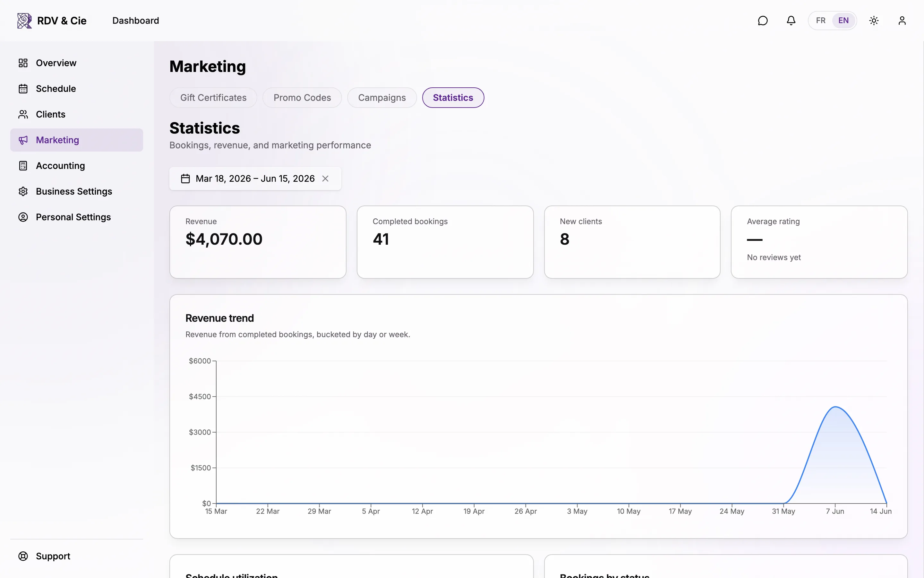Image resolution: width=924 pixels, height=578 pixels.
Task: Click the revenue peak near 7 Jun
Action: [835, 407]
